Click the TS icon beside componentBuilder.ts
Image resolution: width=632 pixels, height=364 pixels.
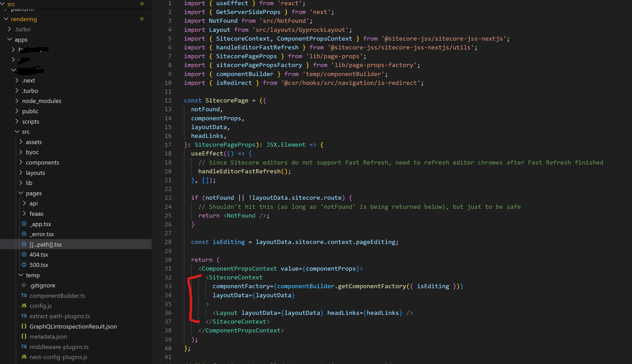tap(24, 295)
